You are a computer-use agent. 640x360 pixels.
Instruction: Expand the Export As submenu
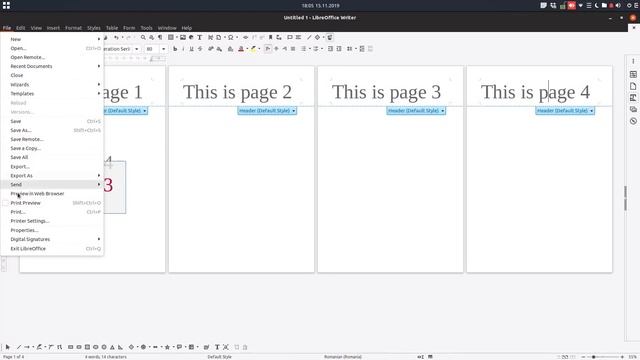click(x=52, y=176)
